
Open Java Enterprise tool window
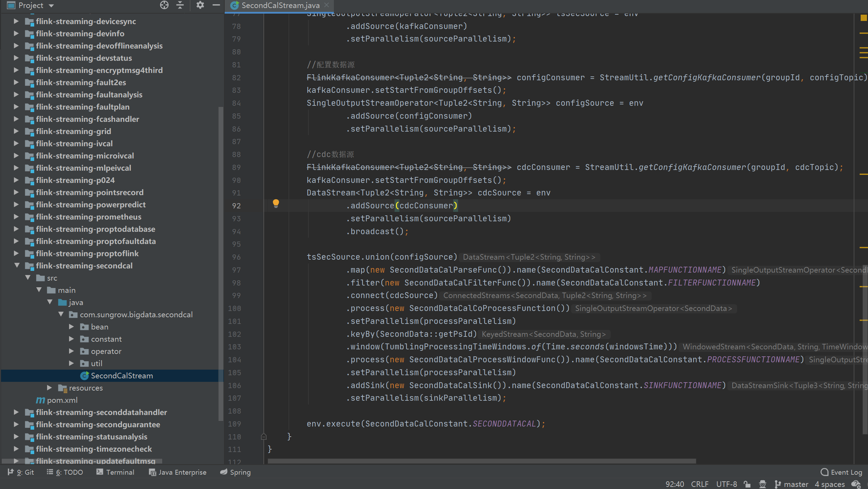tap(178, 472)
